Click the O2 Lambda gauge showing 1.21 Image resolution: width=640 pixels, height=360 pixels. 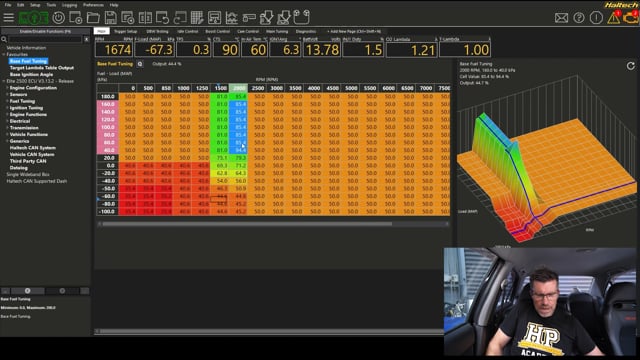(411, 50)
